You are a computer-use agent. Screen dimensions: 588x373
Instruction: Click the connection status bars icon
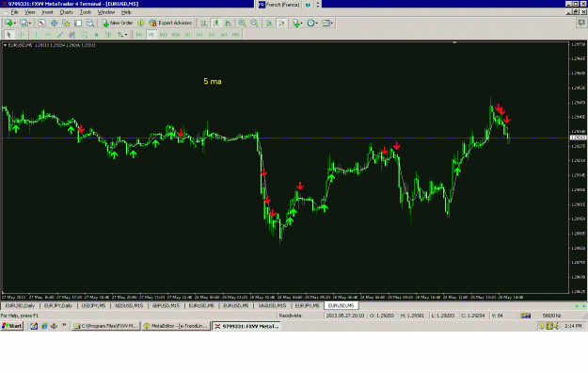pyautogui.click(x=525, y=316)
